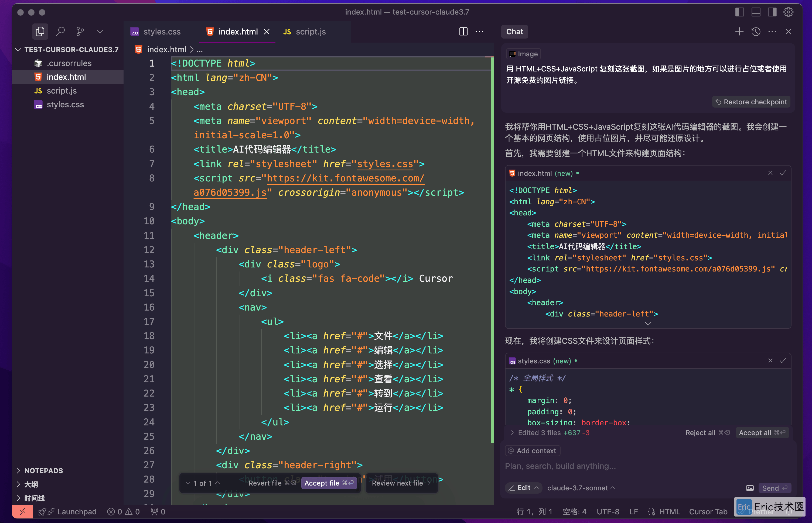Collapse TEST-CURSOR-CLAUDE3.7 folder

68,50
